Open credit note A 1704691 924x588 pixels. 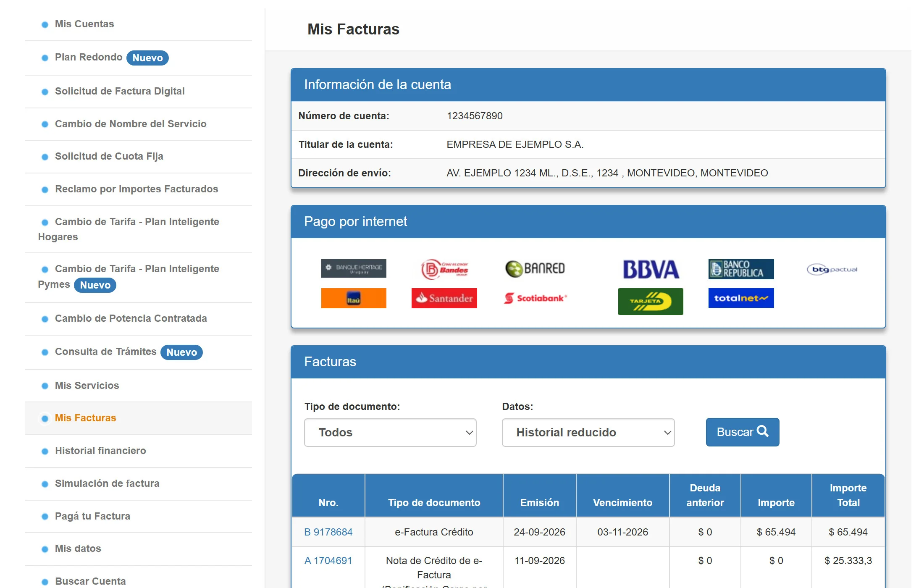328,560
